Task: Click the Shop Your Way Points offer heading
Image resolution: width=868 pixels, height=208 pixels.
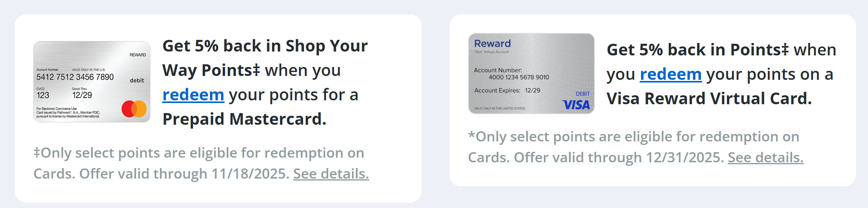Action: 265,58
